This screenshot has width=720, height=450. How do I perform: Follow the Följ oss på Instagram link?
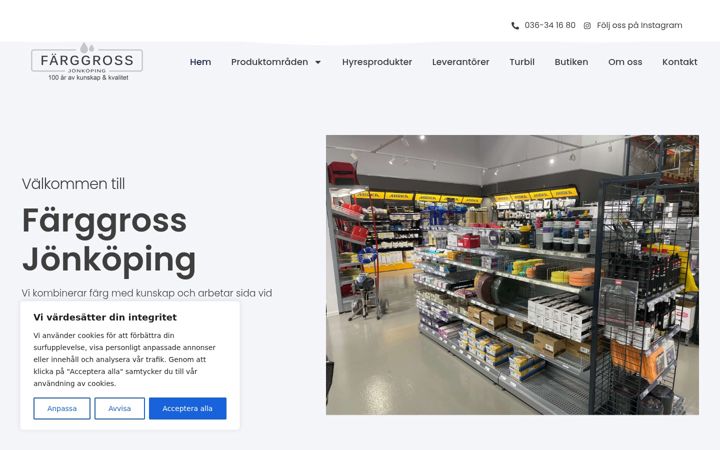point(639,25)
